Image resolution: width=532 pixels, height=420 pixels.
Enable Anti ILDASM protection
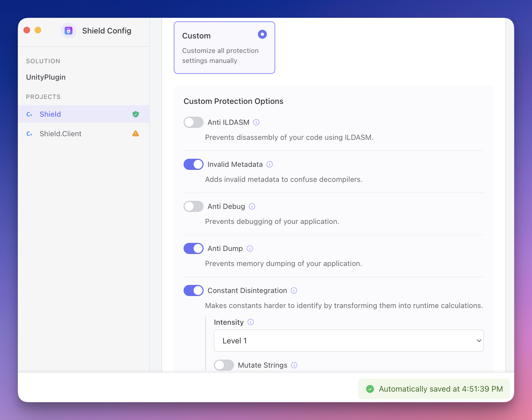(193, 122)
